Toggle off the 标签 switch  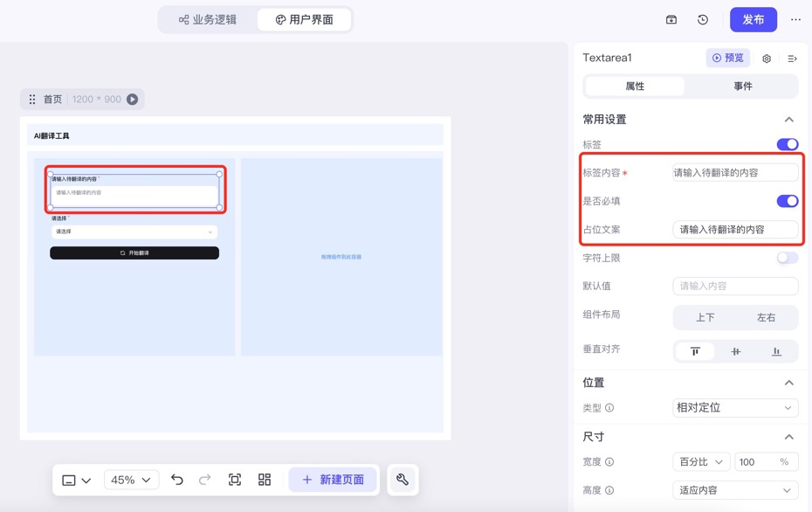click(x=787, y=144)
